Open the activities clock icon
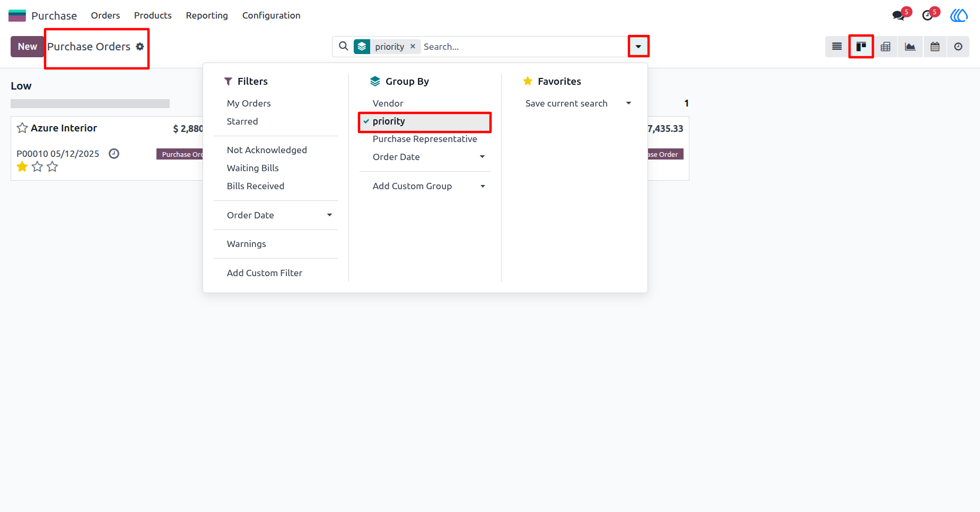 927,15
